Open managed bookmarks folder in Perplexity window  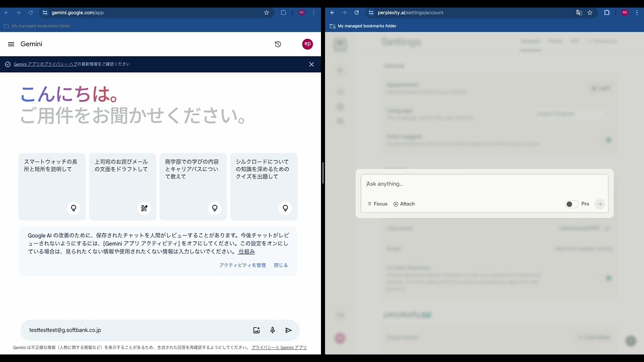(363, 26)
